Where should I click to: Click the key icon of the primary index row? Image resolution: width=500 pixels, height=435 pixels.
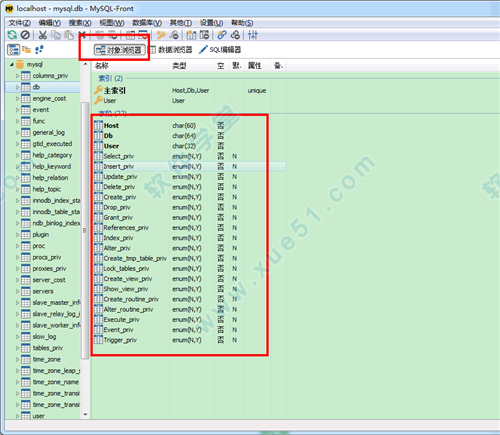[x=98, y=90]
